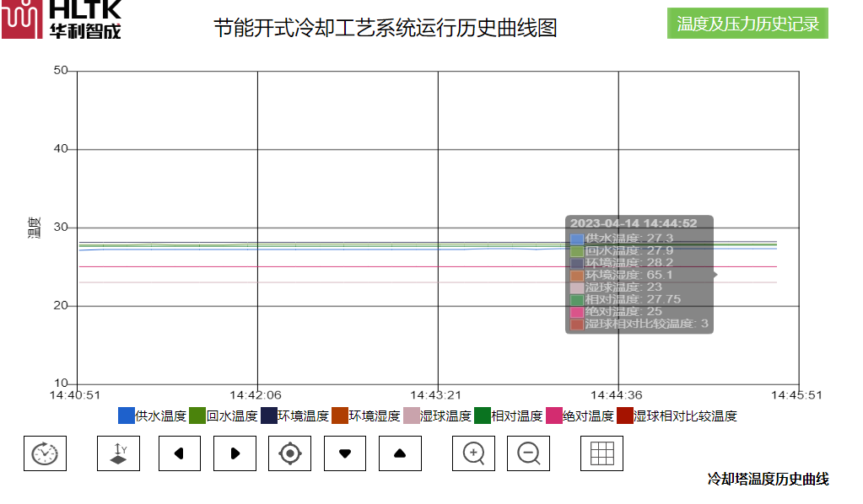Pan chart left with left arrow button

(180, 453)
